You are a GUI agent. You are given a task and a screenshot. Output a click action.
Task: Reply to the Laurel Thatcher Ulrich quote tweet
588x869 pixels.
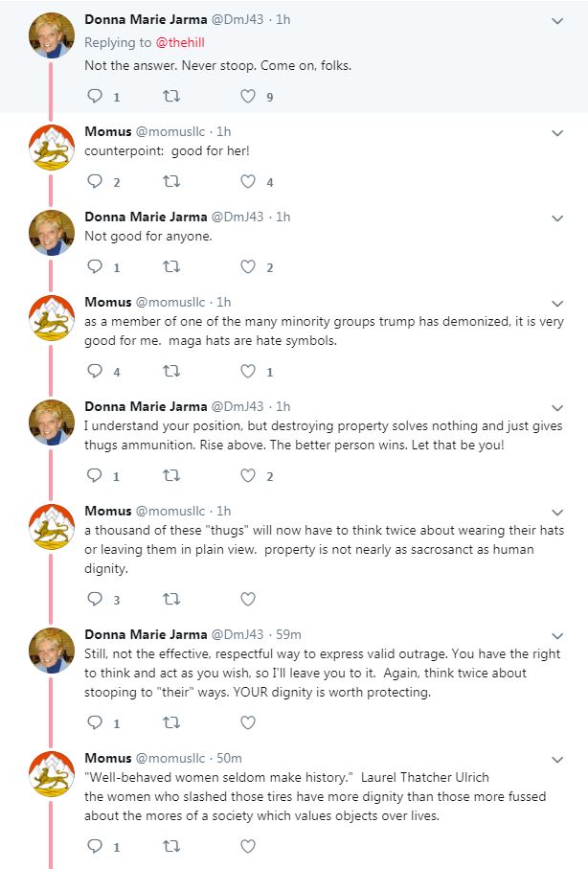tap(96, 846)
